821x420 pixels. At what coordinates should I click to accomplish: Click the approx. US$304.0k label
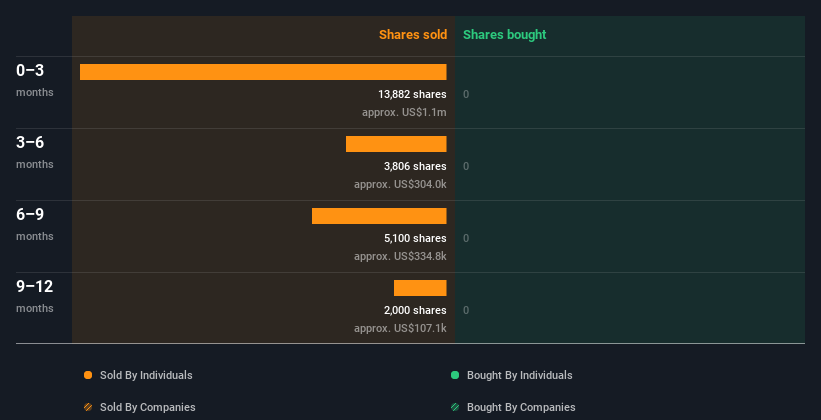click(400, 184)
